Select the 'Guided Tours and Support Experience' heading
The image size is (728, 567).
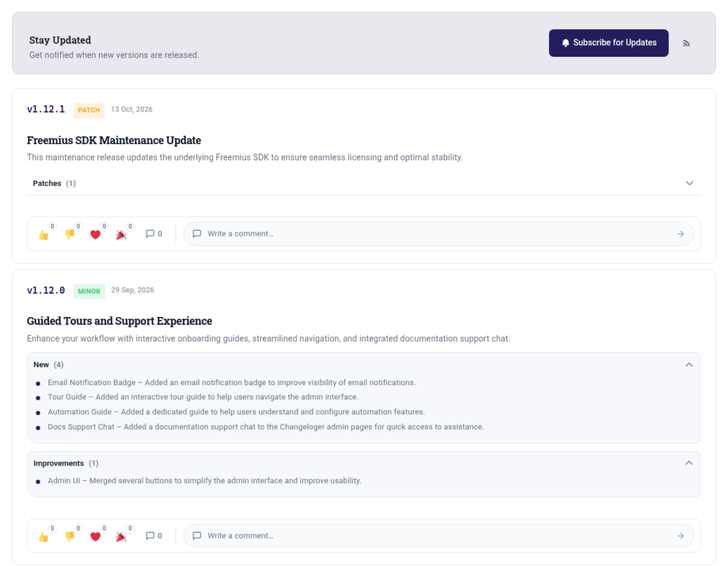(119, 321)
